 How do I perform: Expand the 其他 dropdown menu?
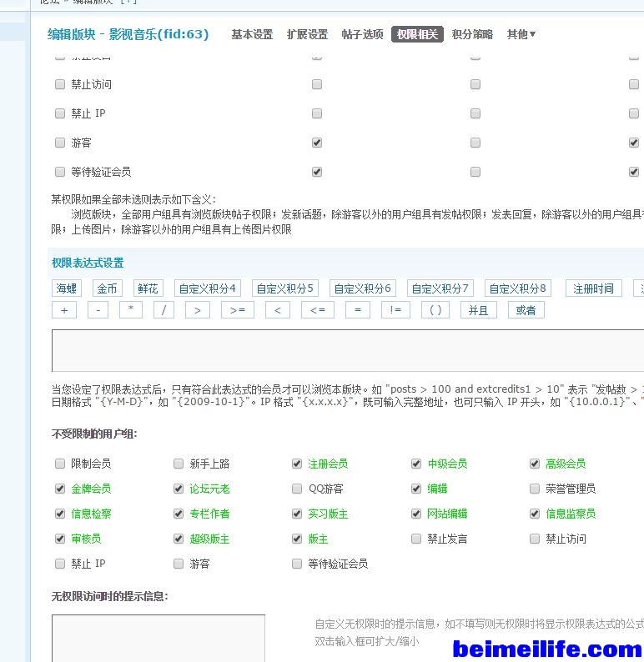521,34
